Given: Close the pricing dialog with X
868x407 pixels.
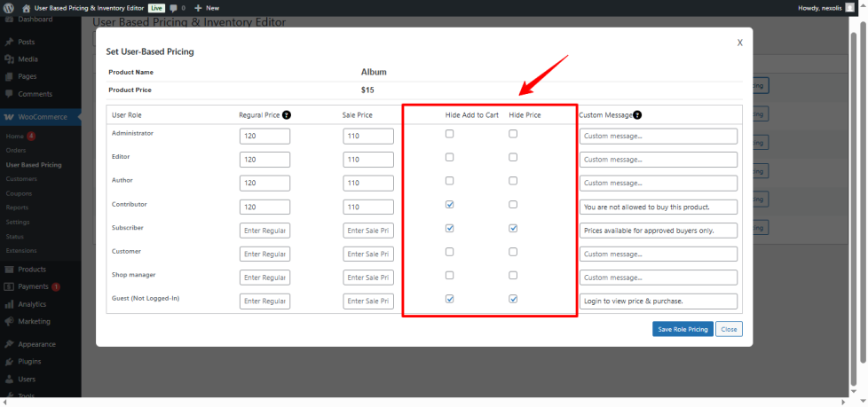Looking at the screenshot, I should point(739,43).
